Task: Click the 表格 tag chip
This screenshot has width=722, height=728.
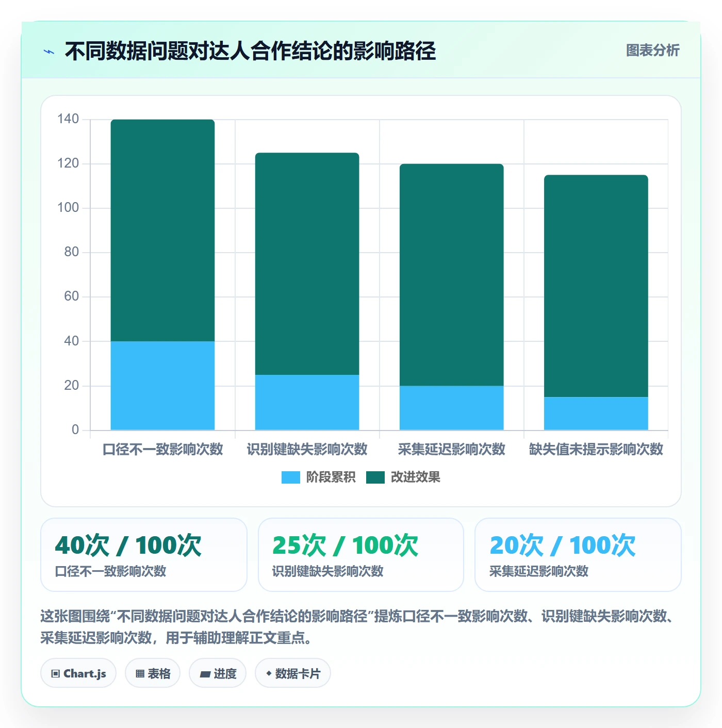Action: coord(153,673)
